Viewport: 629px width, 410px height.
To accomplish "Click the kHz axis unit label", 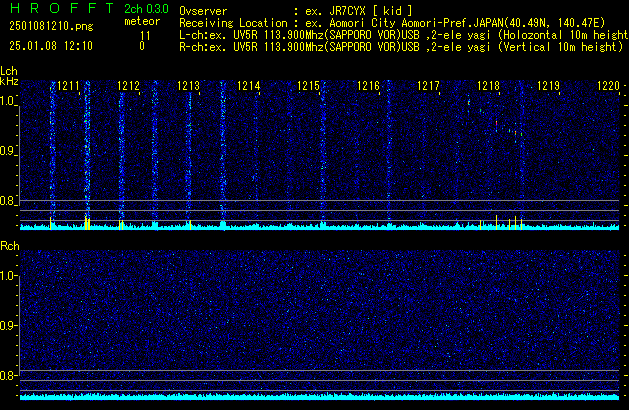I will pyautogui.click(x=9, y=81).
